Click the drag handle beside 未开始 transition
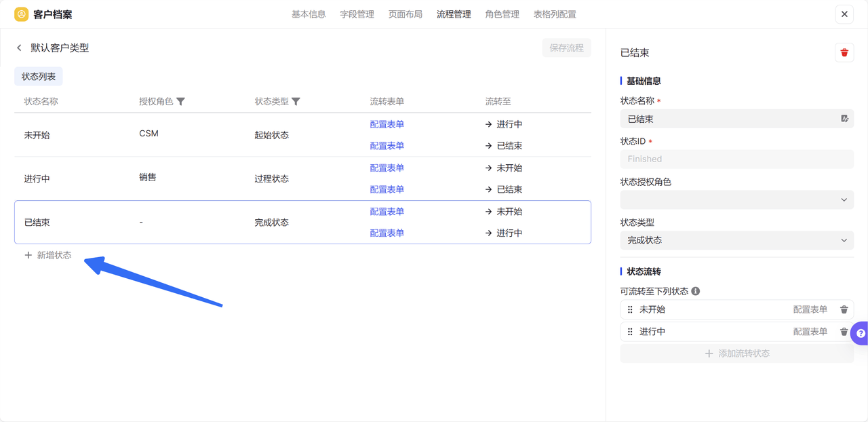The image size is (868, 422). [630, 310]
